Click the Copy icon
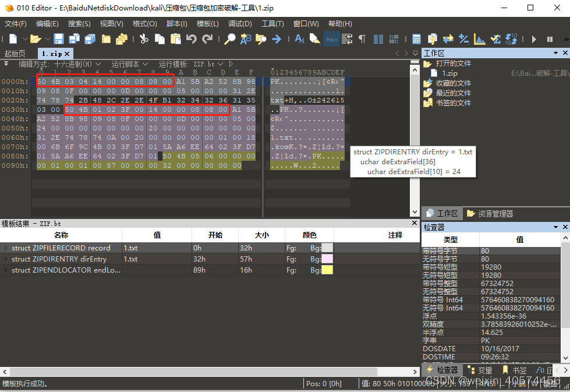The image size is (570, 392). [x=160, y=39]
